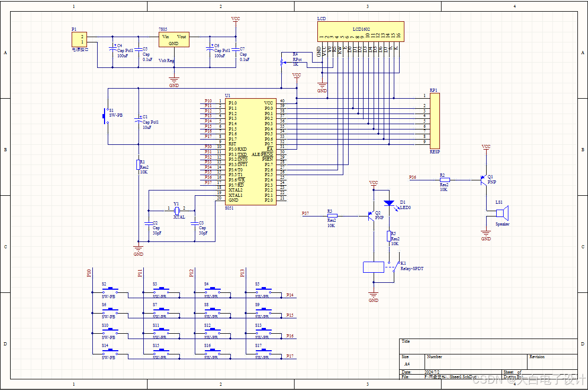The width and height of the screenshot is (588, 390).
Task: Select the Q2 PNP transistor symbol
Action: click(371, 215)
